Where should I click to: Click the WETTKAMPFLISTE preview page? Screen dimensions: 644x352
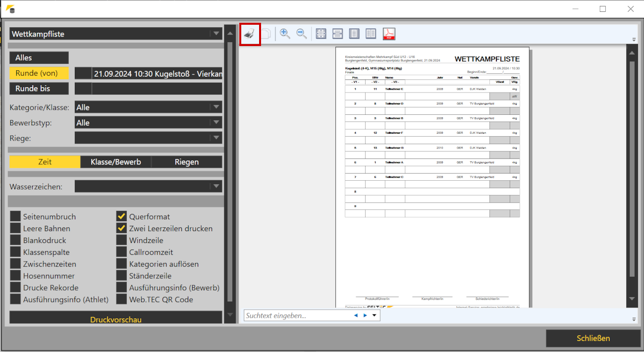pos(432,177)
